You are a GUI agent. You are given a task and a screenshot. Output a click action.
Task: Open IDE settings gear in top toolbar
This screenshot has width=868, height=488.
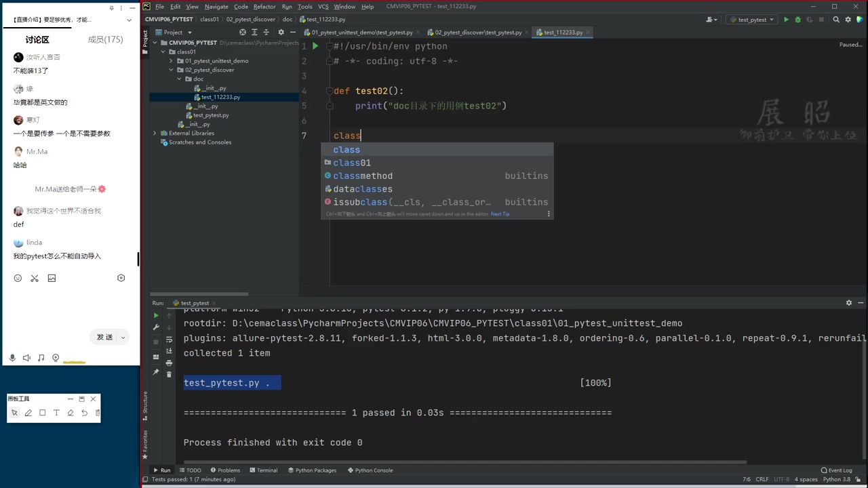tap(848, 20)
